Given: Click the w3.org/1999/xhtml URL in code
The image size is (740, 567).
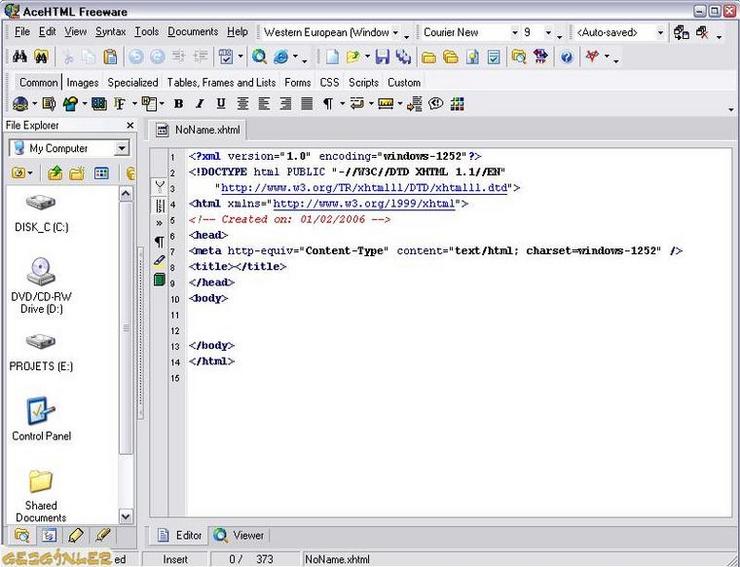Looking at the screenshot, I should [x=364, y=204].
